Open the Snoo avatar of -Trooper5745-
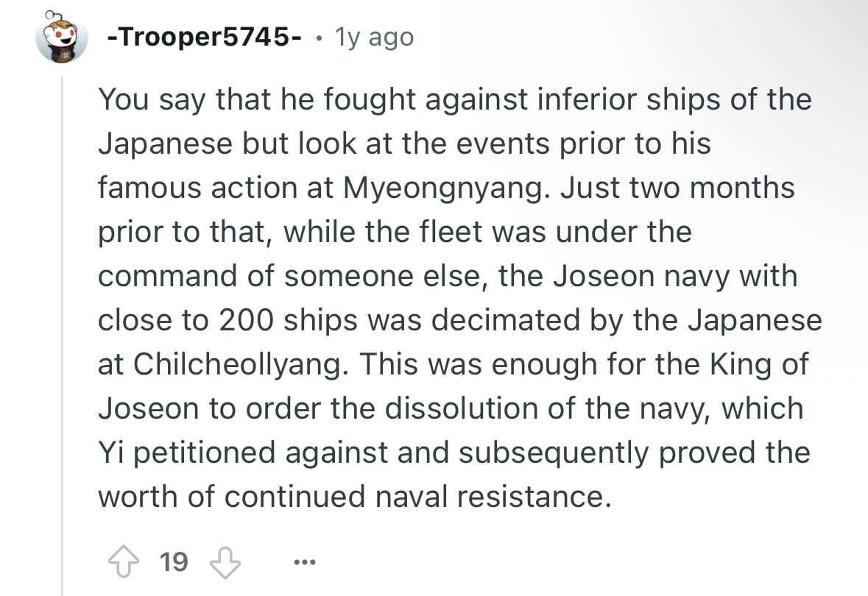 pos(61,37)
